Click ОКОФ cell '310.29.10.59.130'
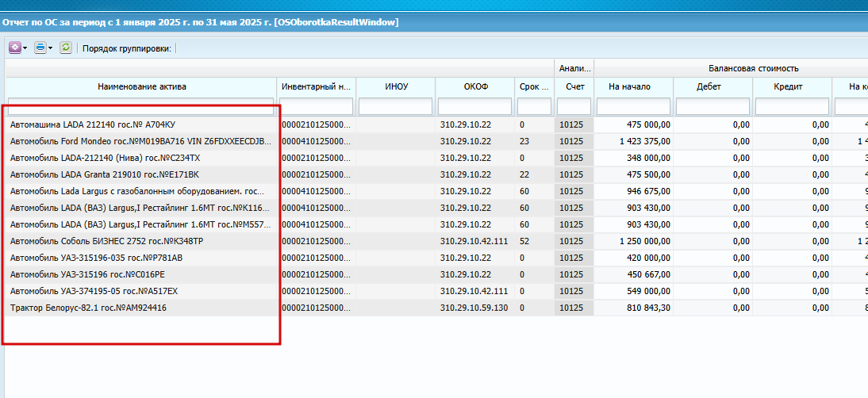This screenshot has width=868, height=398. (474, 308)
